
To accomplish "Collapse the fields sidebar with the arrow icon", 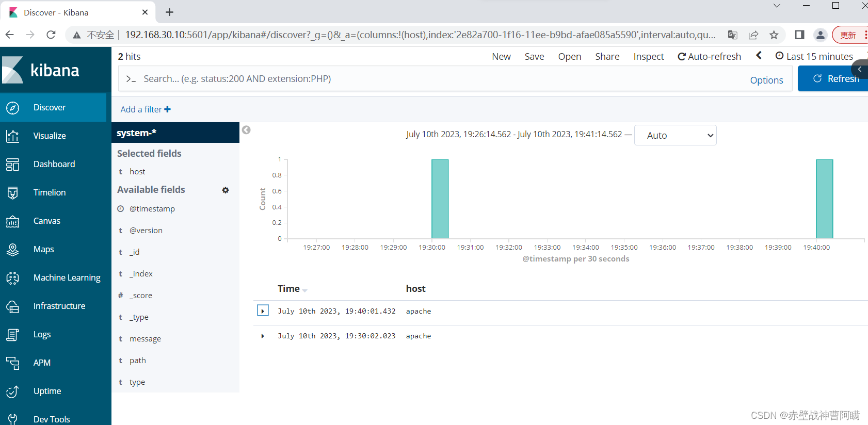I will [246, 130].
